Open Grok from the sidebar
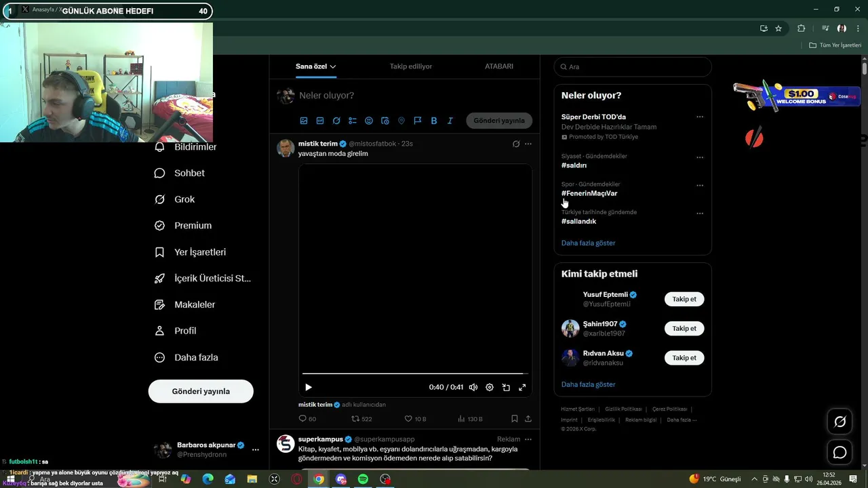Screen dimensions: 868x488 (x=175, y=199)
